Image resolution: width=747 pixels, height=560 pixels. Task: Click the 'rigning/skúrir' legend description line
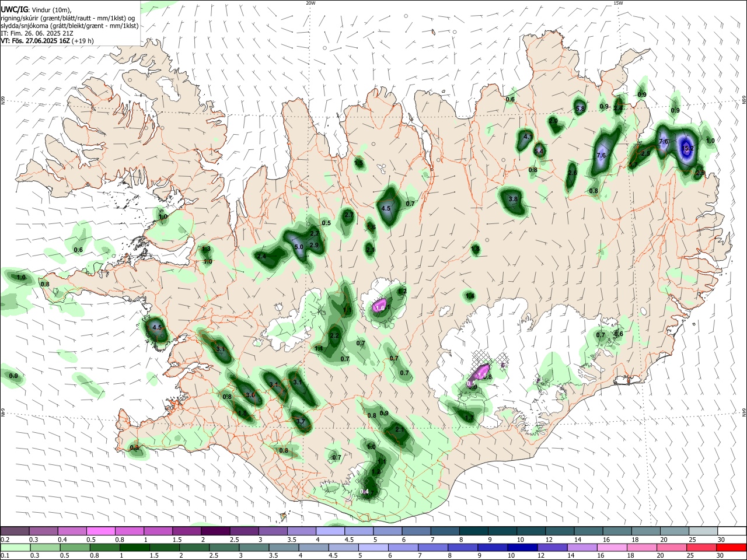pyautogui.click(x=68, y=18)
